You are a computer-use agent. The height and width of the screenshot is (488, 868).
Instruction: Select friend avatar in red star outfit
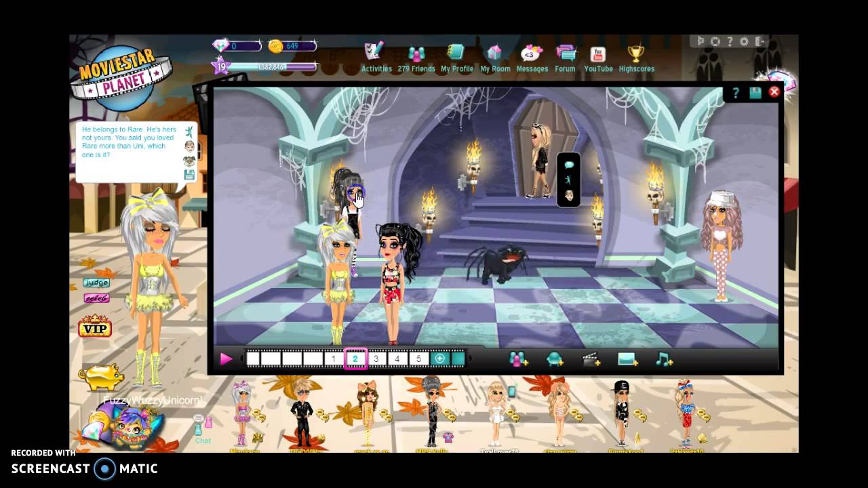pos(684,413)
